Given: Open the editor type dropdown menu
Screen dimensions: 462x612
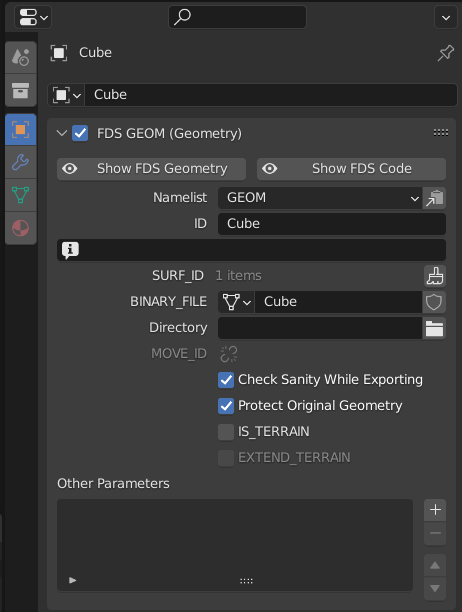Looking at the screenshot, I should [33, 17].
